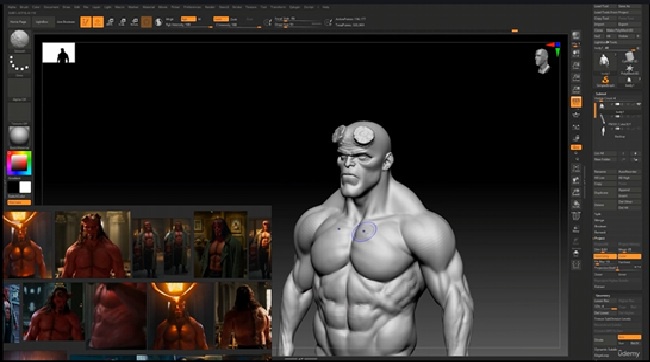650x362 pixels.
Task: Expand the Remesh section in Subtool palette
Action: click(x=600, y=232)
